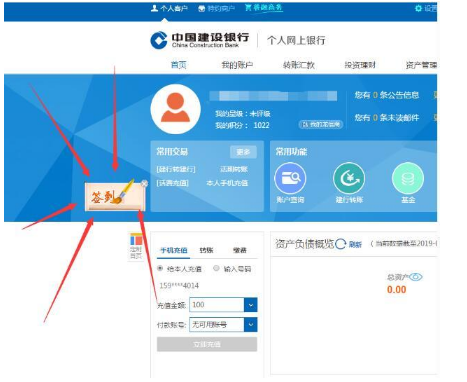Open the 资产管理 asset menu
The image size is (467, 382).
421,65
